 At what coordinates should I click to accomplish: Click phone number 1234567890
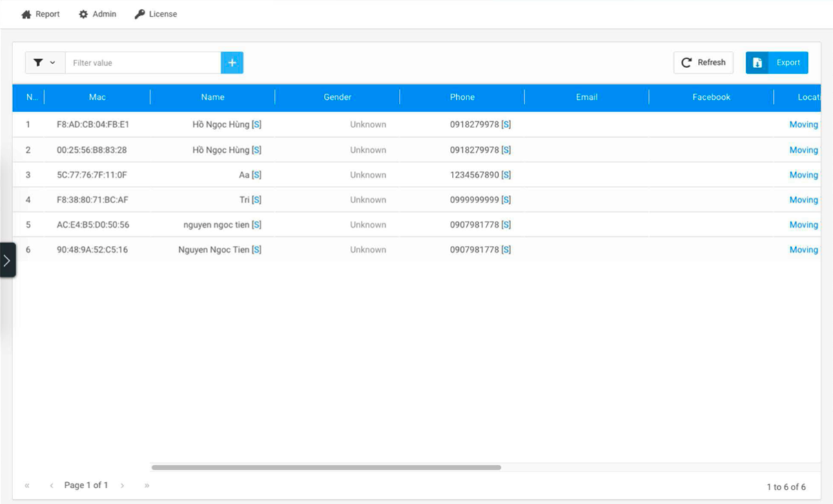click(x=475, y=175)
